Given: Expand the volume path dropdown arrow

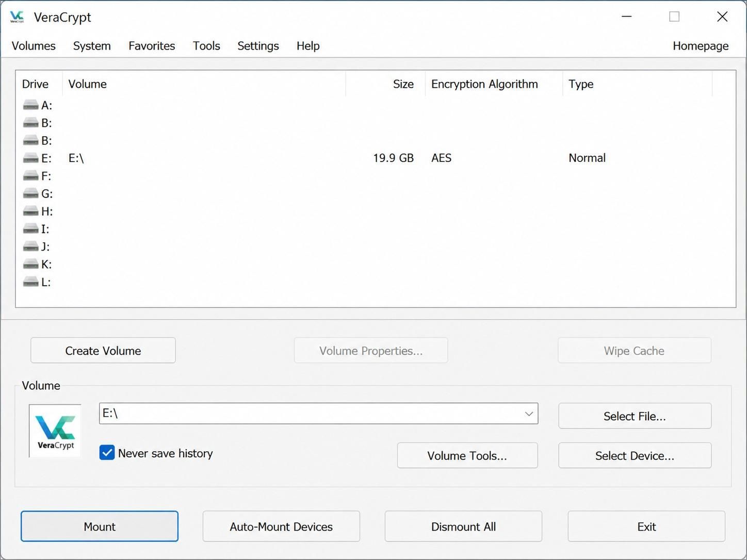Looking at the screenshot, I should [x=529, y=414].
